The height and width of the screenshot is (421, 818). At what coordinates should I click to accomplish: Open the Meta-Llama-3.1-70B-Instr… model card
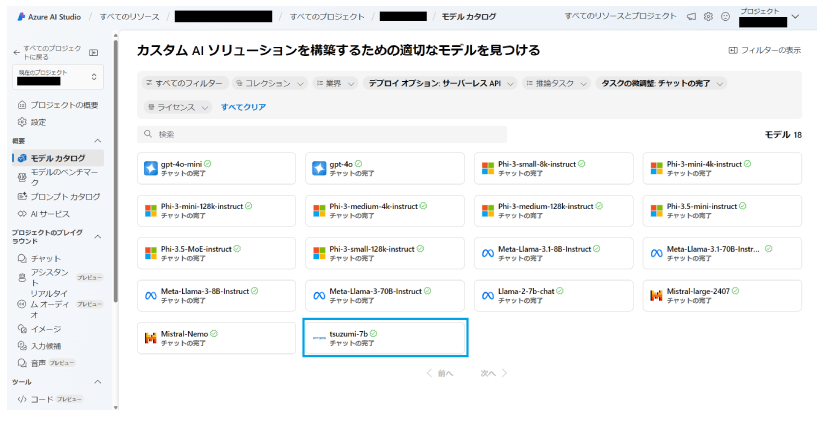coord(722,253)
